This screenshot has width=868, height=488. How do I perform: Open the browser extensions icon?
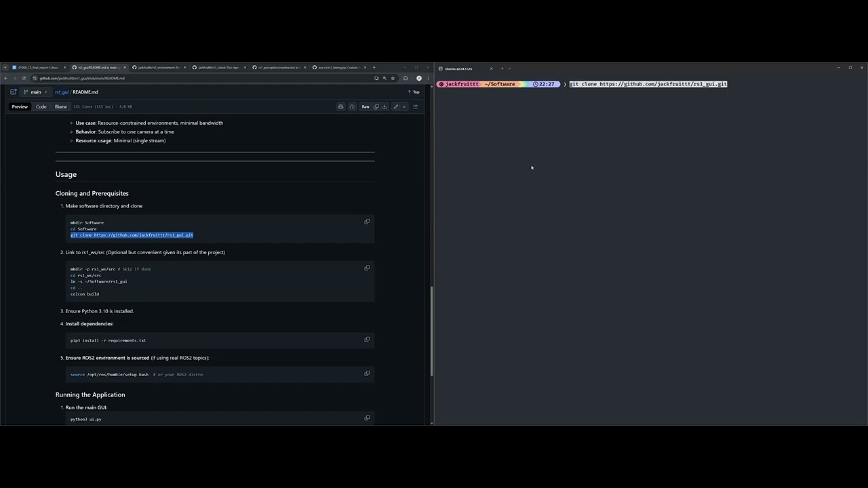click(406, 78)
